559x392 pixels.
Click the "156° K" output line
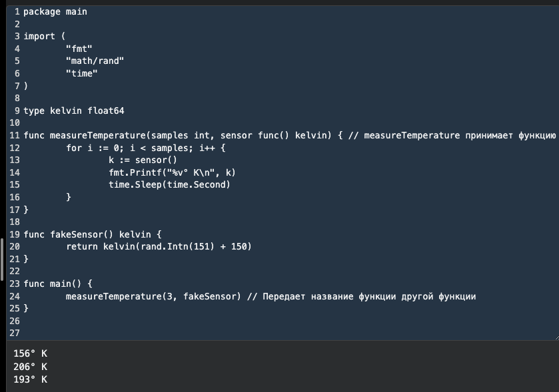tap(31, 354)
